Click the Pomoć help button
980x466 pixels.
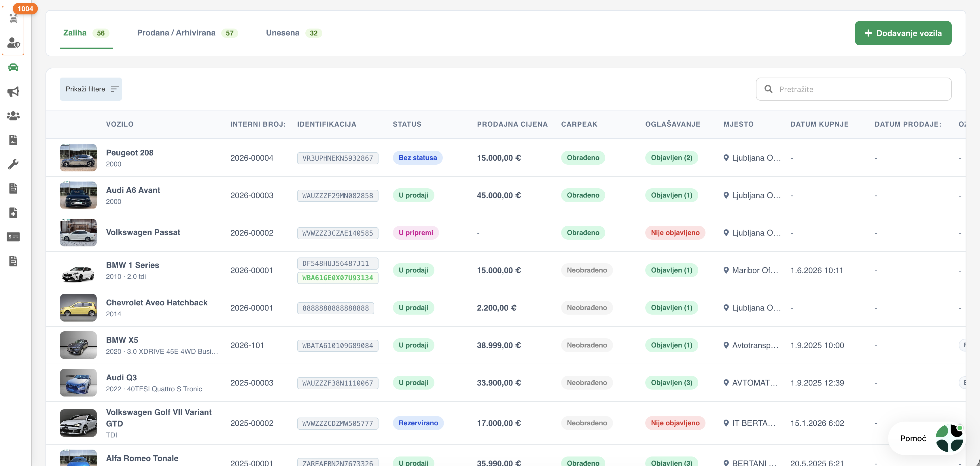(927, 438)
